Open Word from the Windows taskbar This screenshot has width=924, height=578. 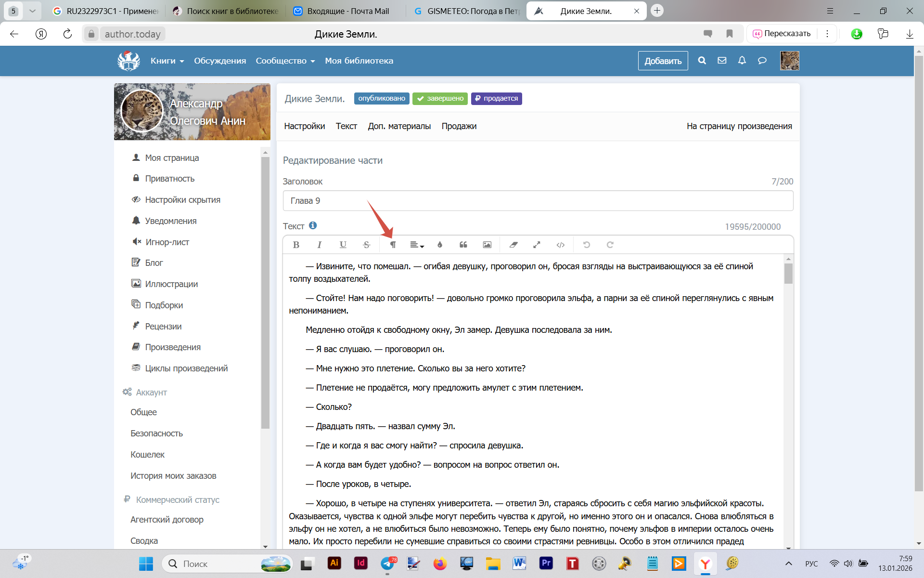519,563
